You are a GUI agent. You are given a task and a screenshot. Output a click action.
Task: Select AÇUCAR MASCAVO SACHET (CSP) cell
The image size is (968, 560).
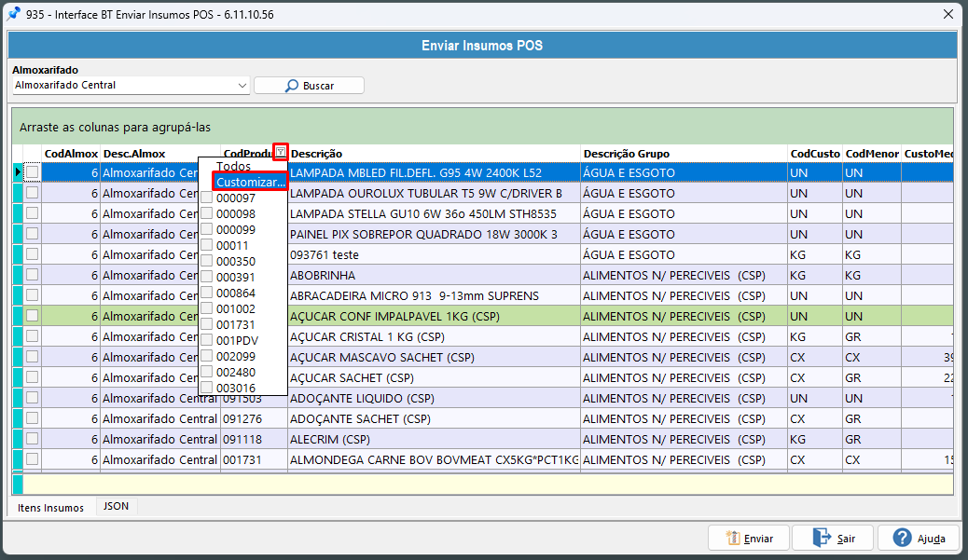[434, 357]
